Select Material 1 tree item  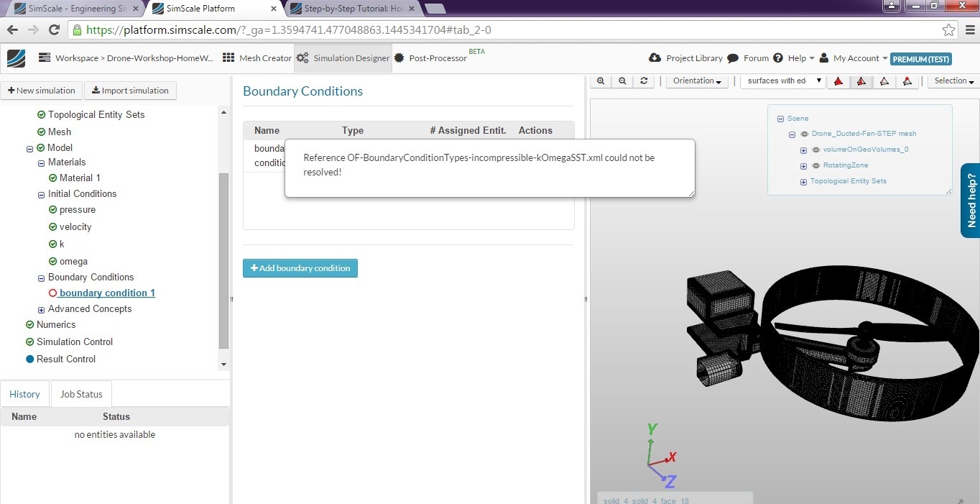80,178
